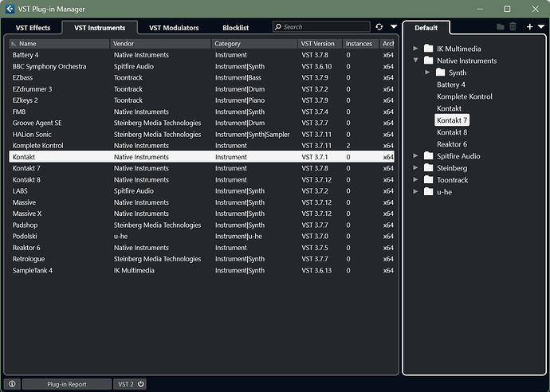Viewport: 550px width, 392px height.
Task: Click the Synth folder icon
Action: click(440, 72)
